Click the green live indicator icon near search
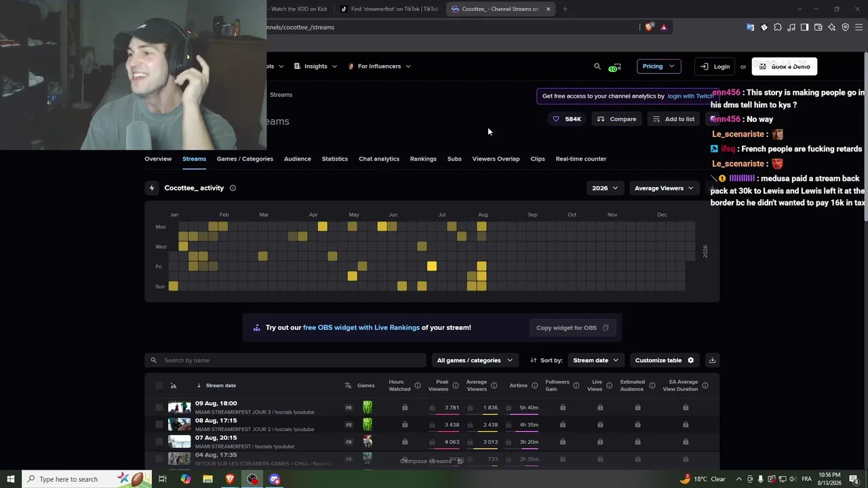 tap(614, 67)
